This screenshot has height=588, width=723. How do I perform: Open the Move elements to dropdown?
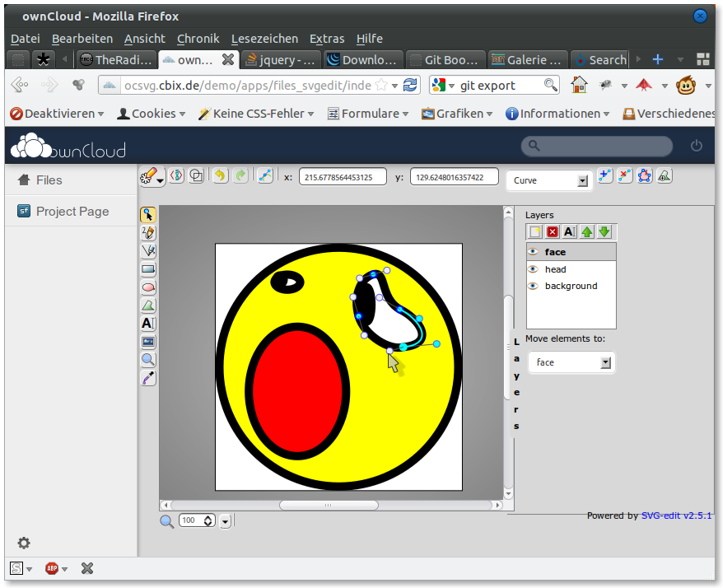coord(607,362)
